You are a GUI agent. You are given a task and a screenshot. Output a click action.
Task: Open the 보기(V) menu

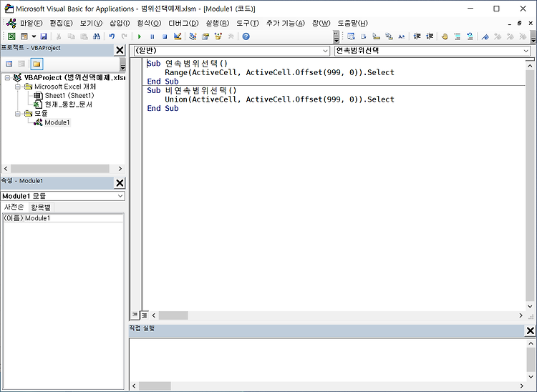coord(91,24)
